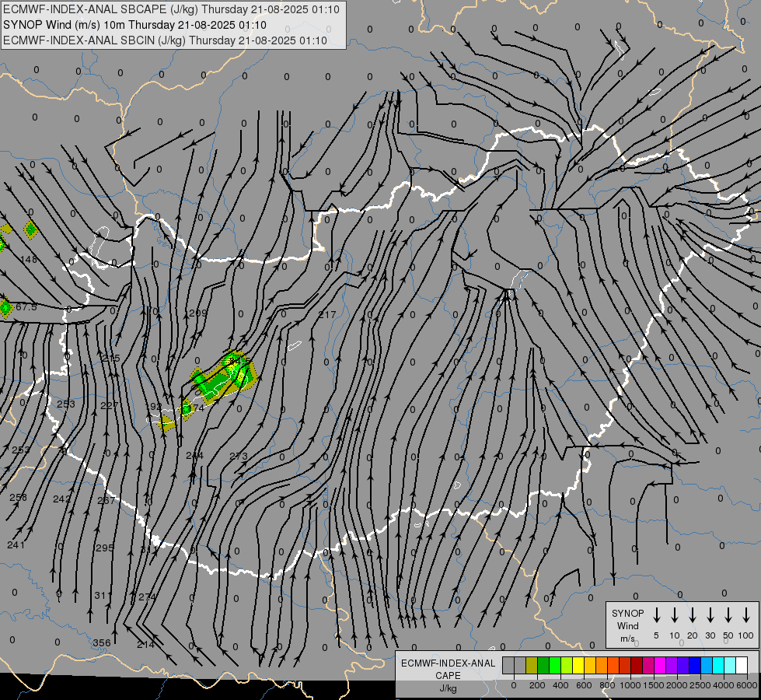Click legend tick label 200
761x700 pixels.
click(537, 685)
